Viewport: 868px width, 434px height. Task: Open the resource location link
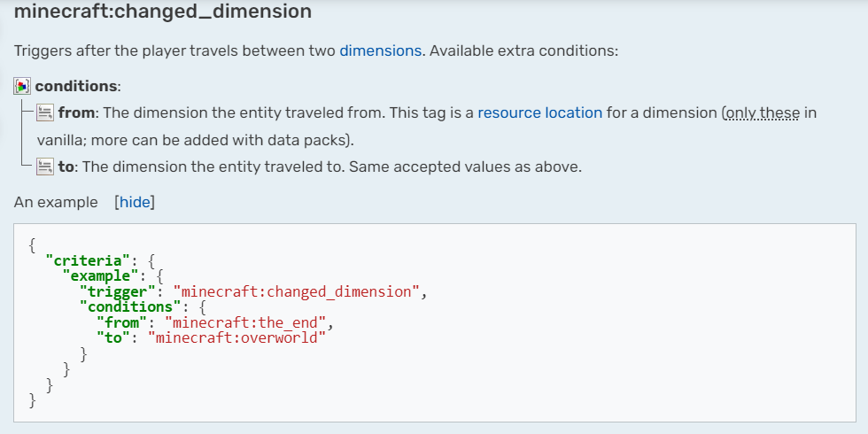[x=539, y=112]
